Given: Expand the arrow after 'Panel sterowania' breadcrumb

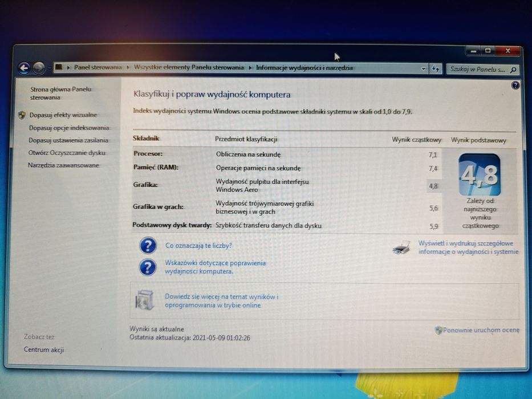Looking at the screenshot, I should [x=128, y=67].
